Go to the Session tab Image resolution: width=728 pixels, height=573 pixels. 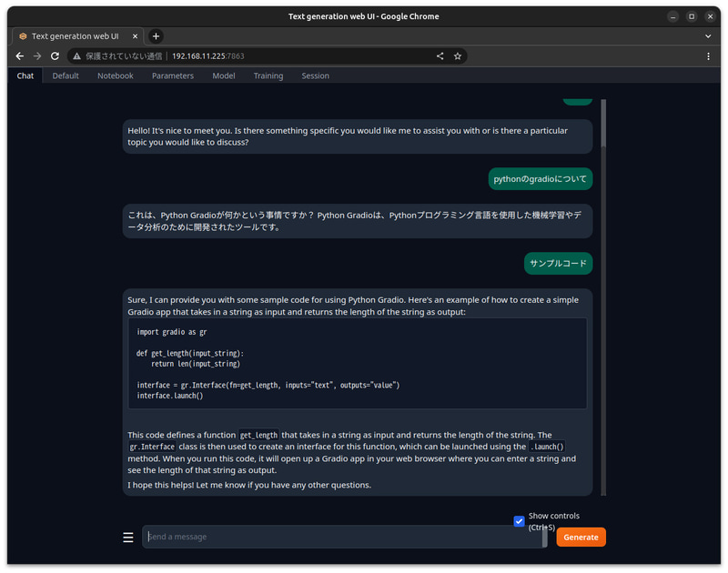pyautogui.click(x=315, y=75)
